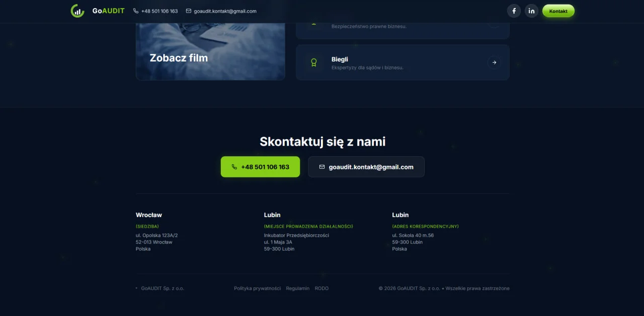Image resolution: width=644 pixels, height=316 pixels.
Task: Click the arrow icon on Biegli card
Action: [494, 63]
